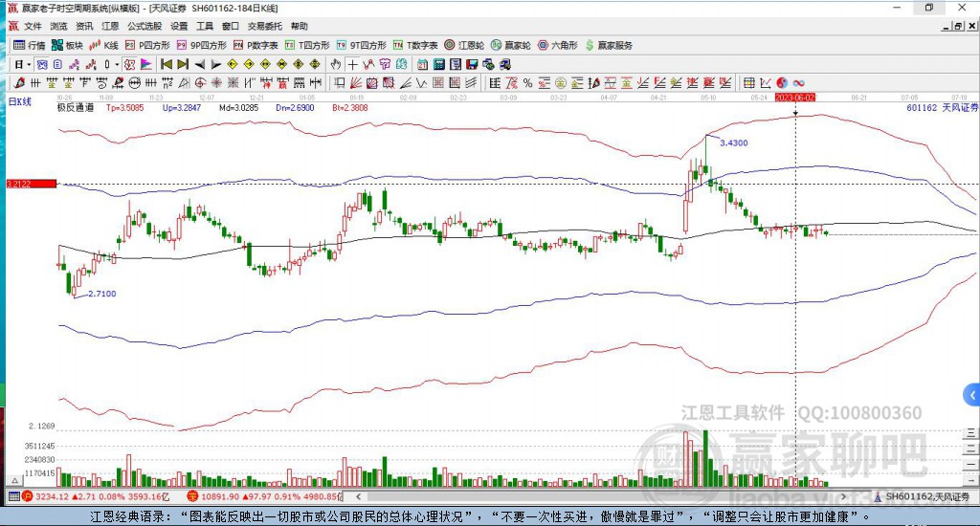Open the calculator icon
980x526 pixels.
click(438, 64)
